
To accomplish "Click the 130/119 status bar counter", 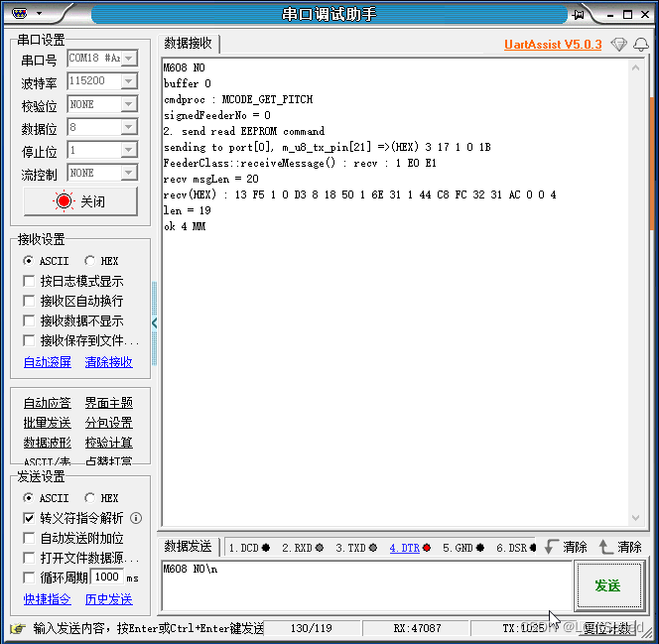I will [311, 628].
